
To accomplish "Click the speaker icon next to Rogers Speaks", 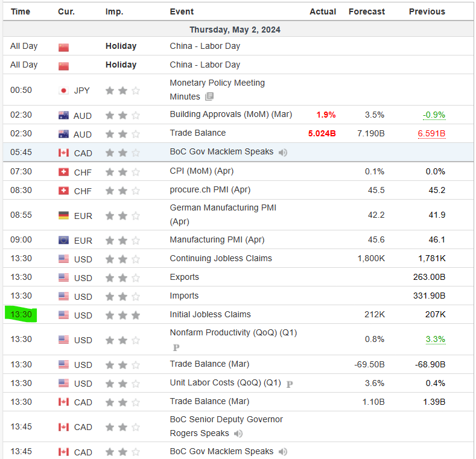I will point(239,434).
